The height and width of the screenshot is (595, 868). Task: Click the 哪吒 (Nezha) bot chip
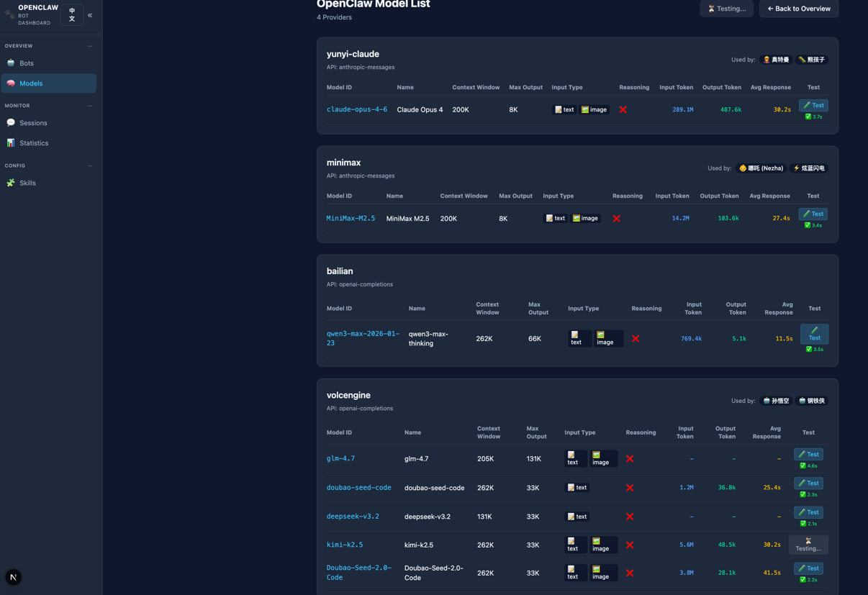click(x=761, y=168)
